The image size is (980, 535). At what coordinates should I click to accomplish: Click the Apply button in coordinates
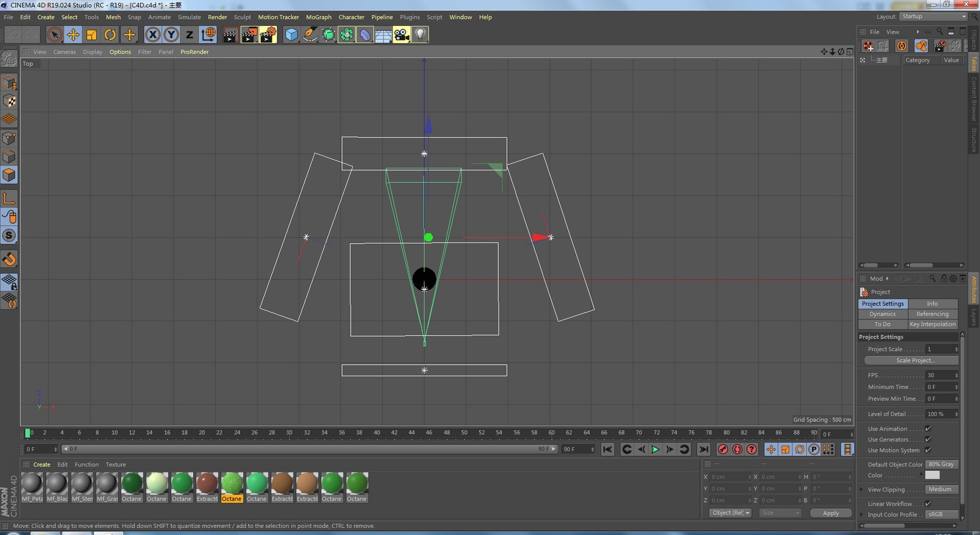click(x=831, y=513)
